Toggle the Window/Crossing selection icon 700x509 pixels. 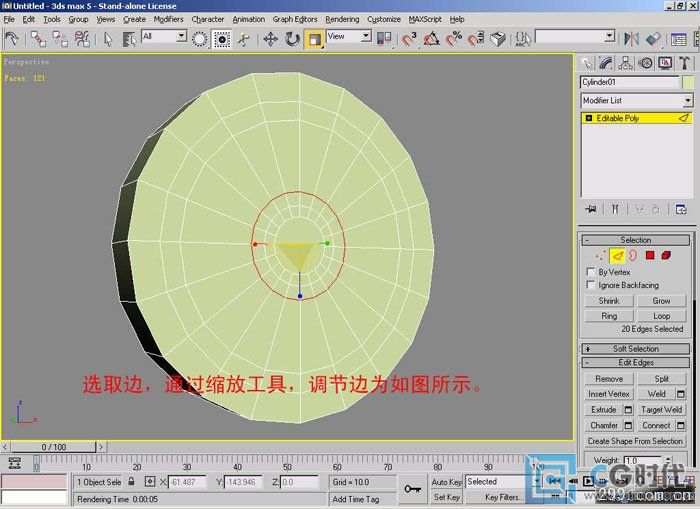pyautogui.click(x=222, y=39)
